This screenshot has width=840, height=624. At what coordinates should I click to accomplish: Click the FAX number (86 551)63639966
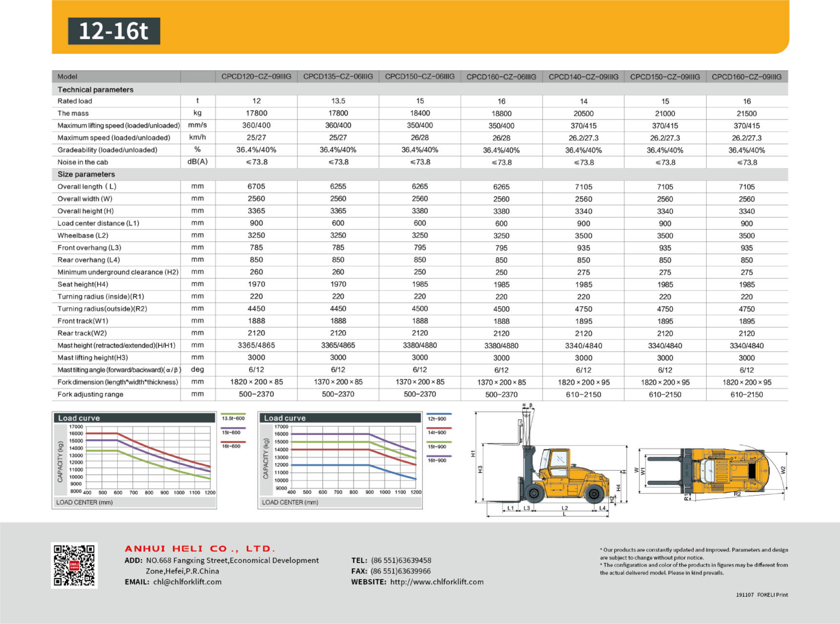401,571
